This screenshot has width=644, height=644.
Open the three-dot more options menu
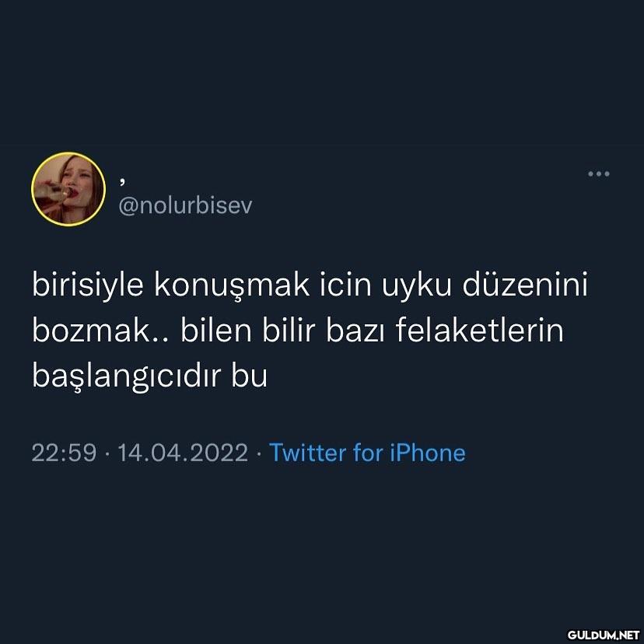pyautogui.click(x=598, y=173)
